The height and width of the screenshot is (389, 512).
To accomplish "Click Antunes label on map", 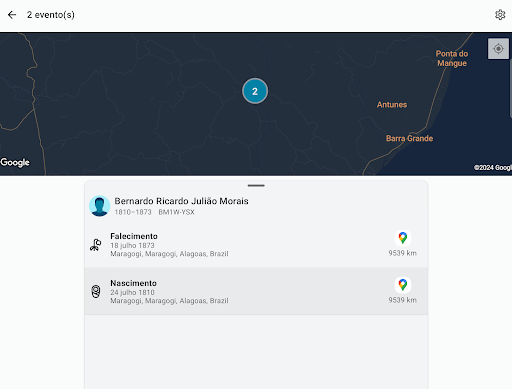I will 392,105.
